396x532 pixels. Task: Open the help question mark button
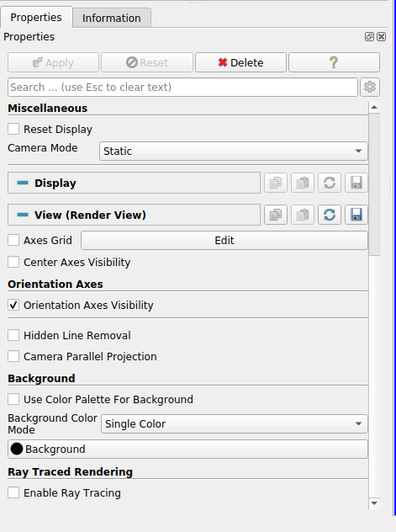click(334, 62)
